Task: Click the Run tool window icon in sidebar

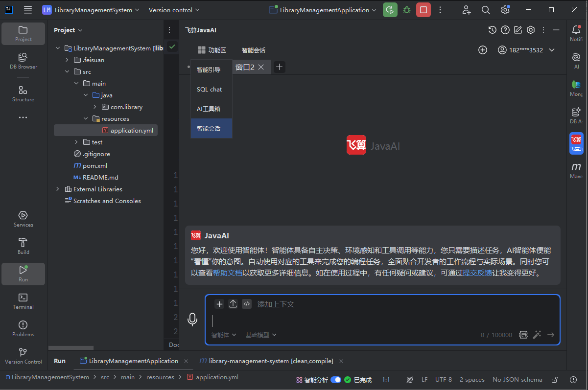Action: coord(23,274)
